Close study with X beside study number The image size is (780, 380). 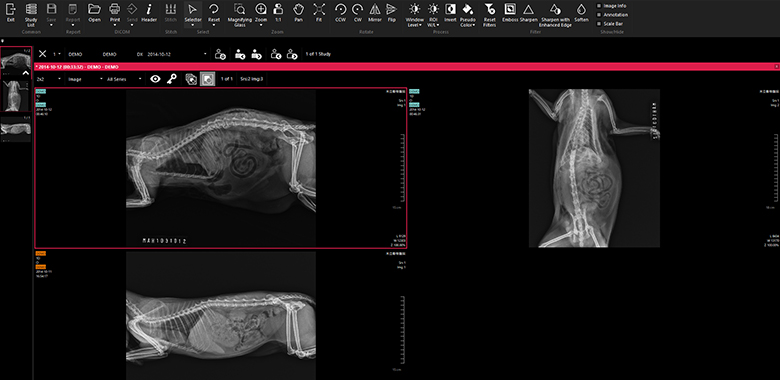point(43,54)
